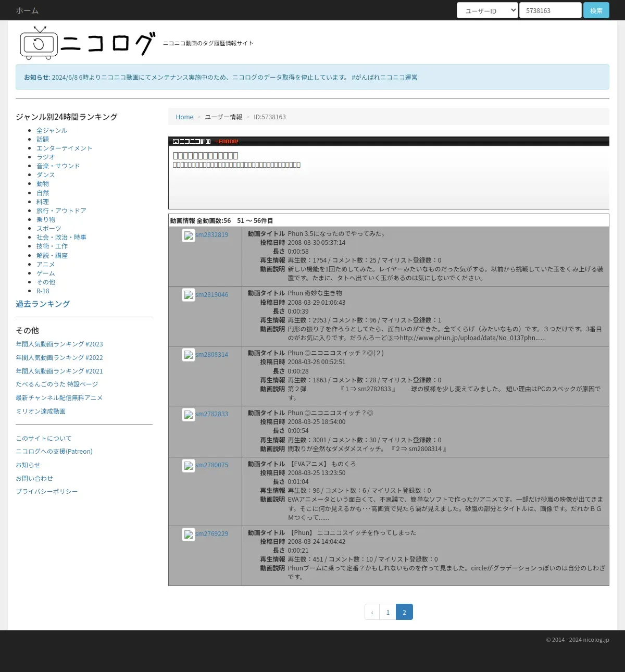Open the ゲーム ranking
625x672 pixels.
(45, 273)
